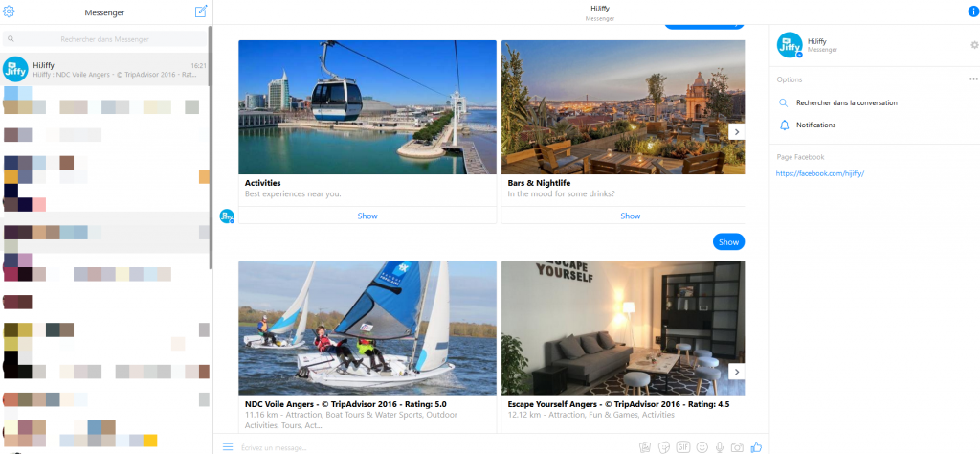Record a voice clip with microphone icon

(720, 447)
